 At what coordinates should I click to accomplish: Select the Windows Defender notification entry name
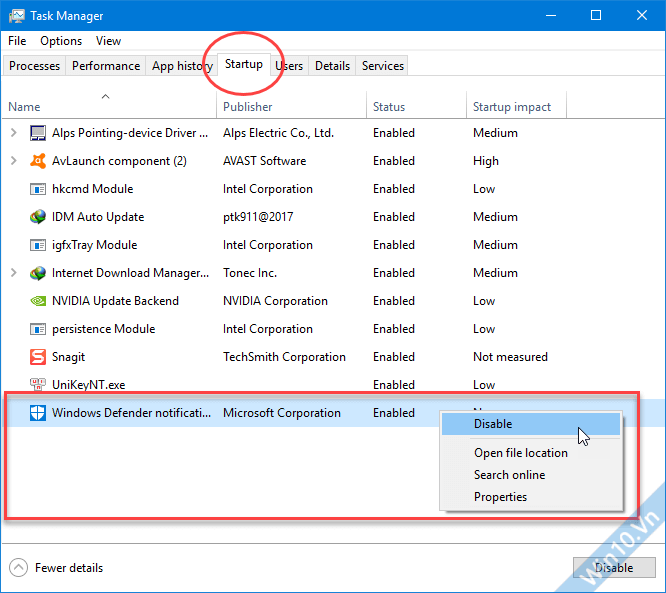pyautogui.click(x=131, y=413)
